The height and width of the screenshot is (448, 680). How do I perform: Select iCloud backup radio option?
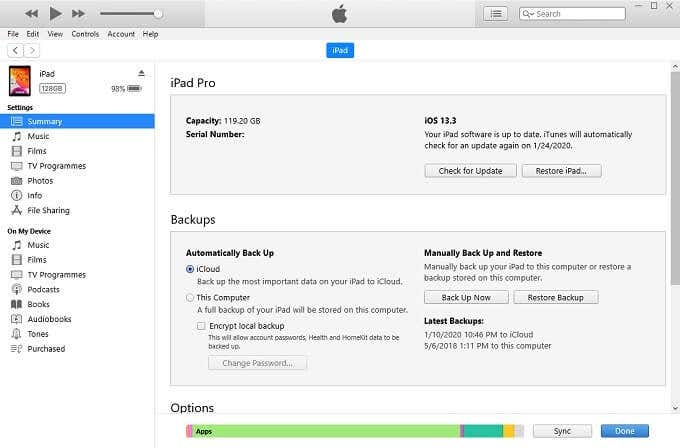coord(190,269)
